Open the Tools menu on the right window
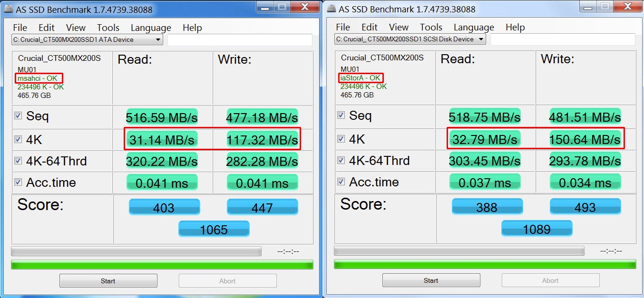The width and height of the screenshot is (644, 298). [431, 27]
